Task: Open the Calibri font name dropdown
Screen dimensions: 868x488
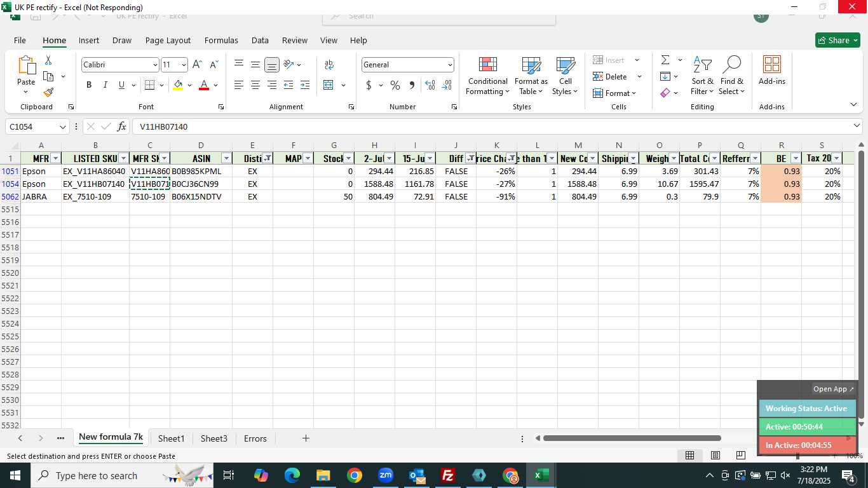Action: point(154,65)
